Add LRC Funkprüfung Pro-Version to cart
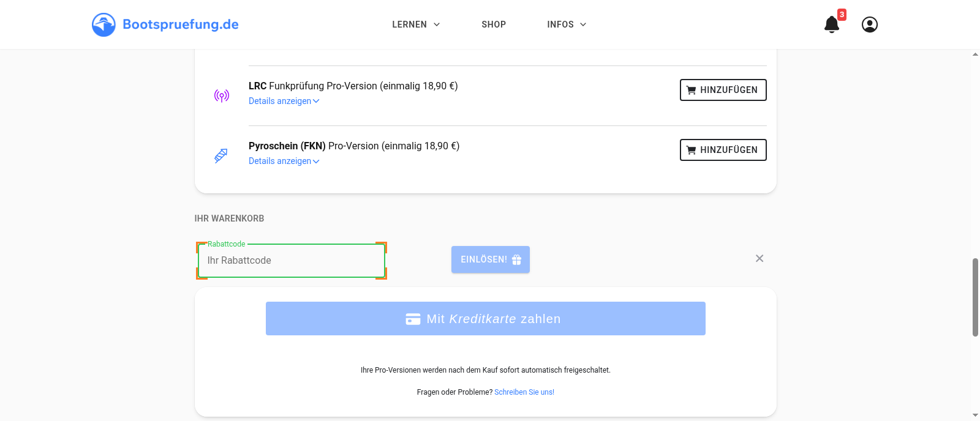Image resolution: width=980 pixels, height=421 pixels. 723,90
